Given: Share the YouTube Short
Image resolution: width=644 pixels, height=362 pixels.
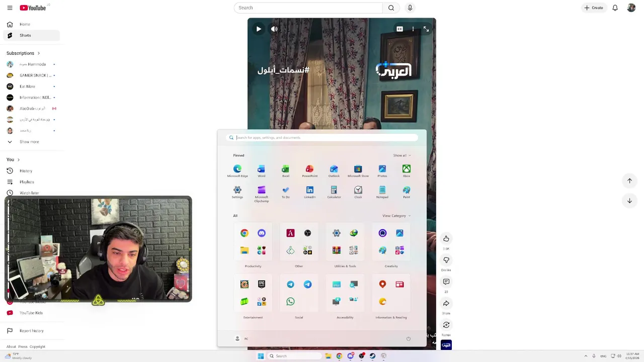Looking at the screenshot, I should [x=446, y=303].
